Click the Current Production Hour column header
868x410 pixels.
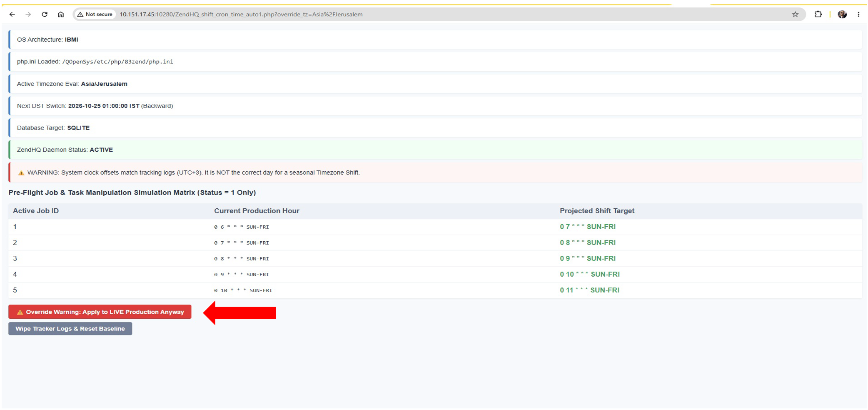[257, 211]
